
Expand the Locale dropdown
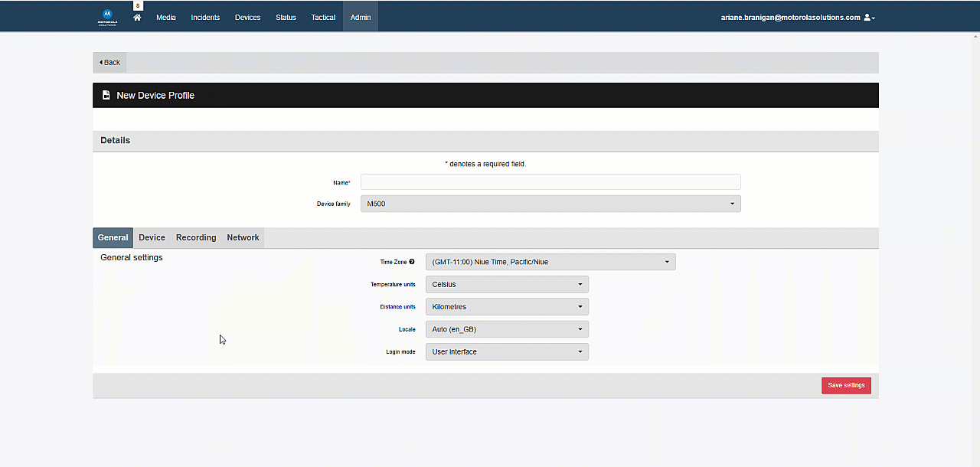[507, 329]
